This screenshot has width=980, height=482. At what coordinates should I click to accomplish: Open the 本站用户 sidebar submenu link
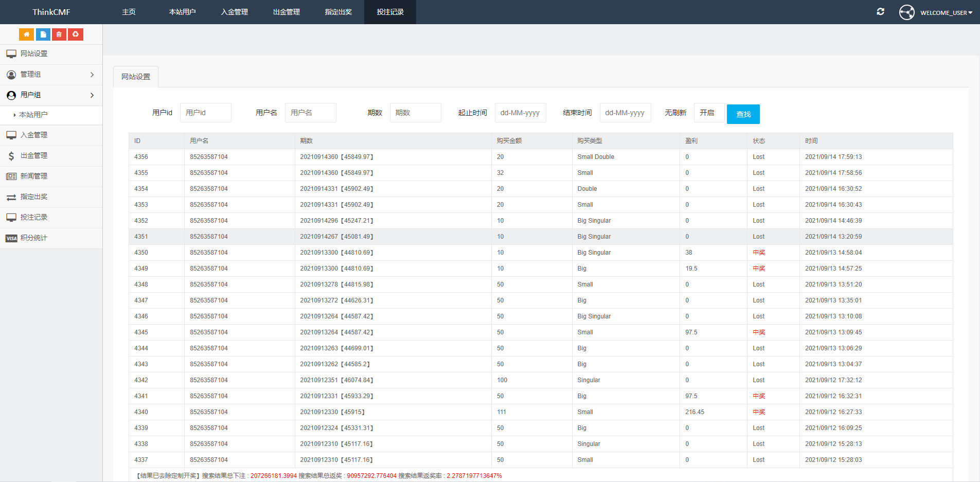tap(33, 115)
